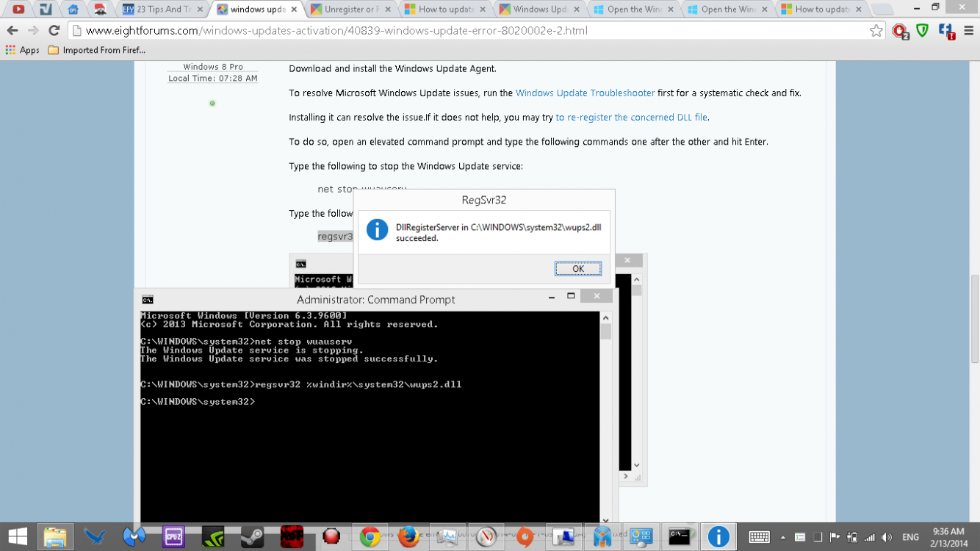Open the Chrome hamburger menu
The width and height of the screenshot is (980, 551).
pyautogui.click(x=968, y=31)
